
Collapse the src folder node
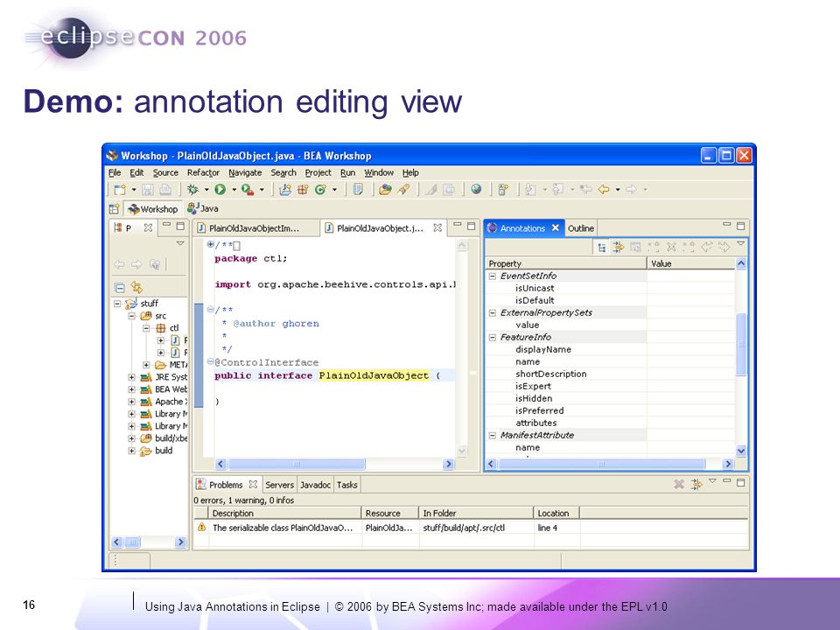[x=131, y=316]
